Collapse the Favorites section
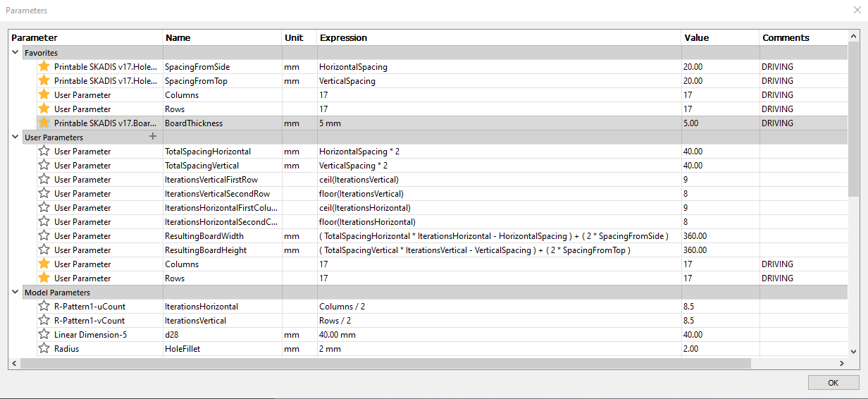Viewport: 868px width, 399px height. (15, 52)
